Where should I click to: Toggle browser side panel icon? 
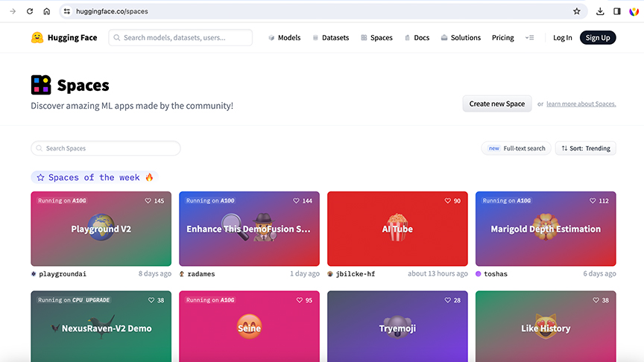(617, 11)
